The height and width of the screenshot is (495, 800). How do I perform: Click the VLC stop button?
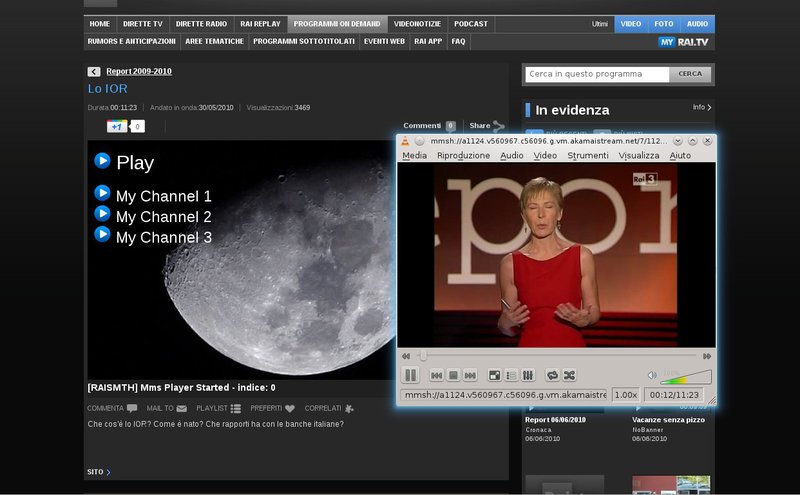tap(453, 375)
